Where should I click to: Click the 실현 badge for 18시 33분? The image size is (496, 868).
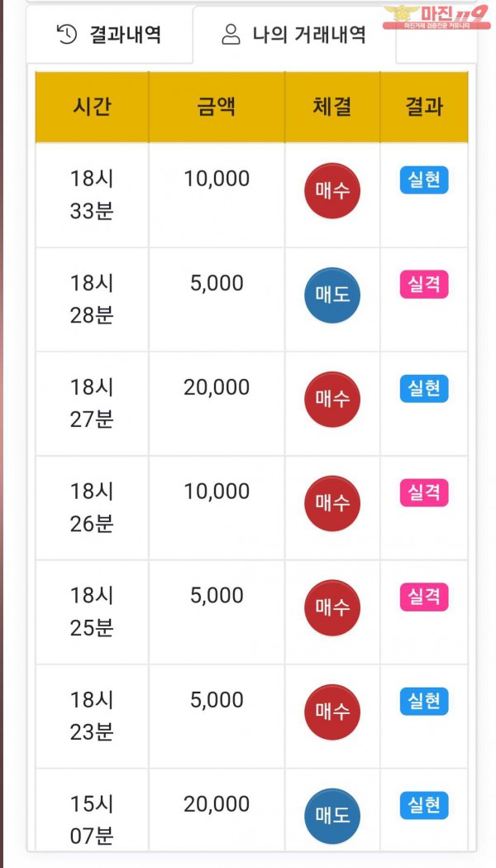424,180
